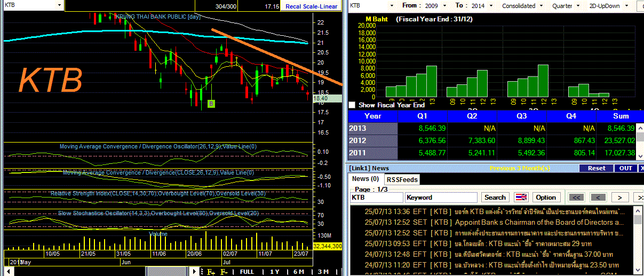The height and width of the screenshot is (276, 644).
Task: Click the news symbol field containing KTB
Action: (x=377, y=198)
